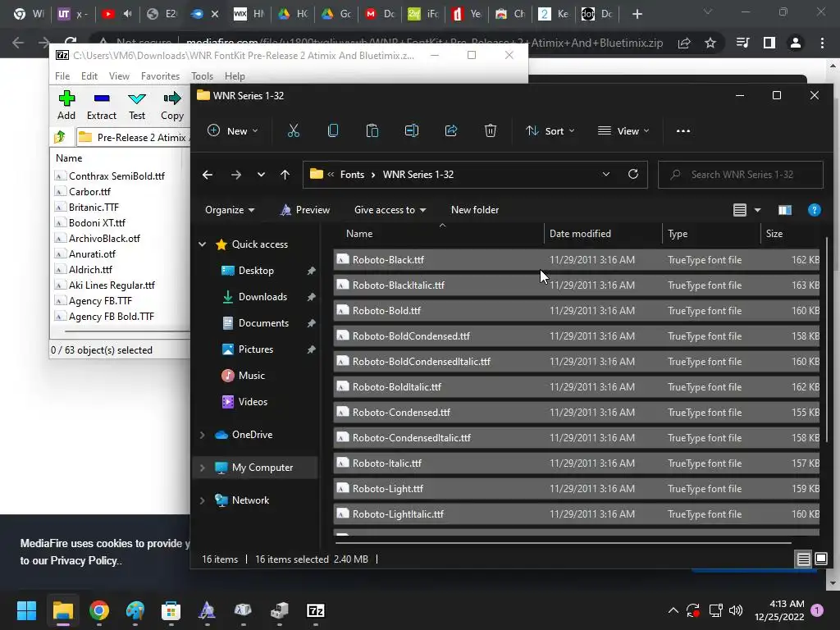Go up one folder level arrow
The width and height of the screenshot is (840, 630).
point(285,175)
